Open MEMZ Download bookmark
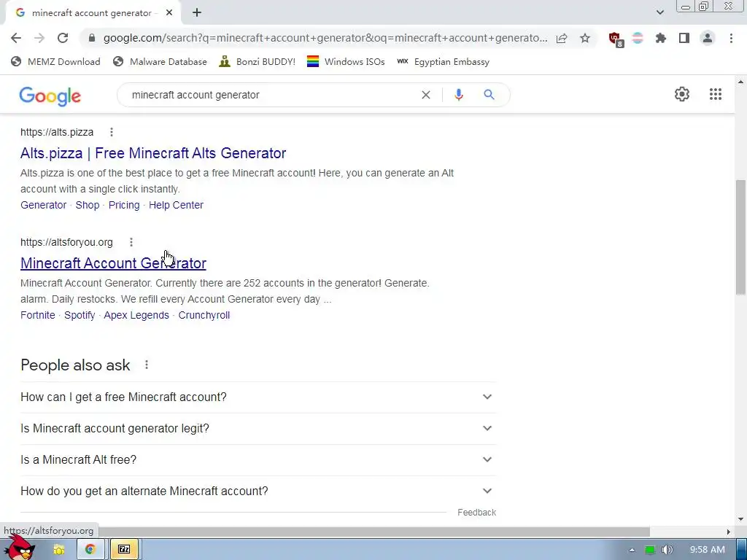 [x=55, y=61]
